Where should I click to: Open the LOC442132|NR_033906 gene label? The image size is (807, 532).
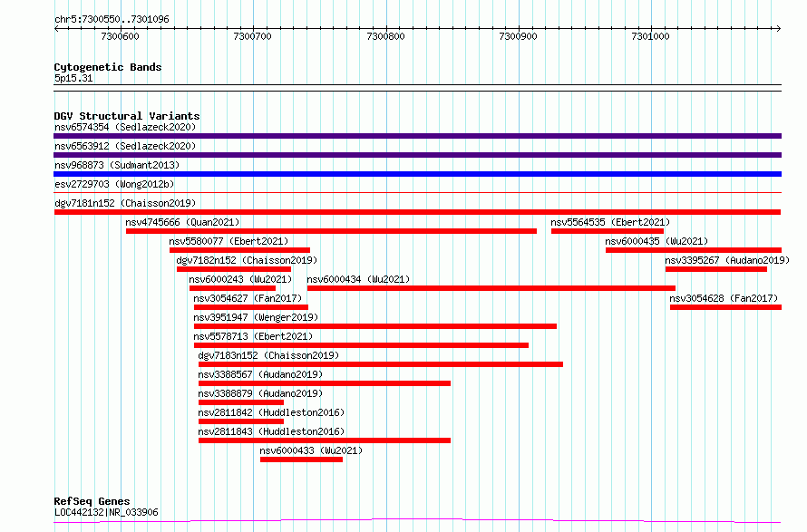click(106, 512)
